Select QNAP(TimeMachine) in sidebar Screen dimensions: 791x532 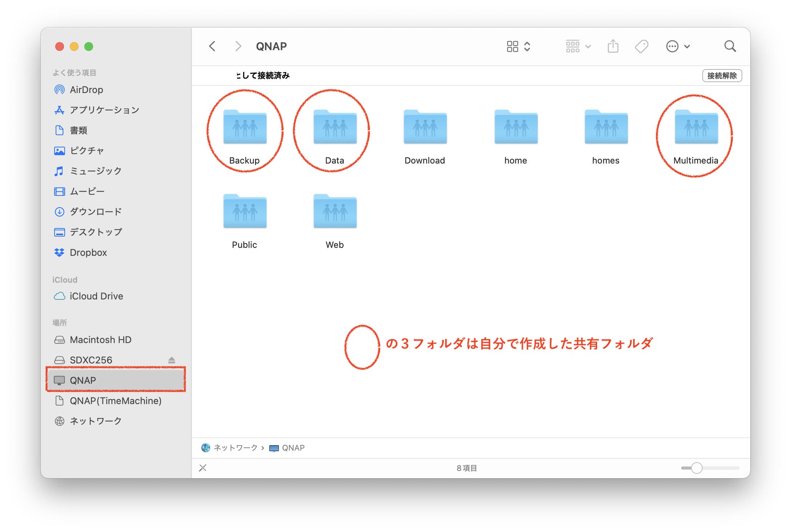[x=115, y=401]
